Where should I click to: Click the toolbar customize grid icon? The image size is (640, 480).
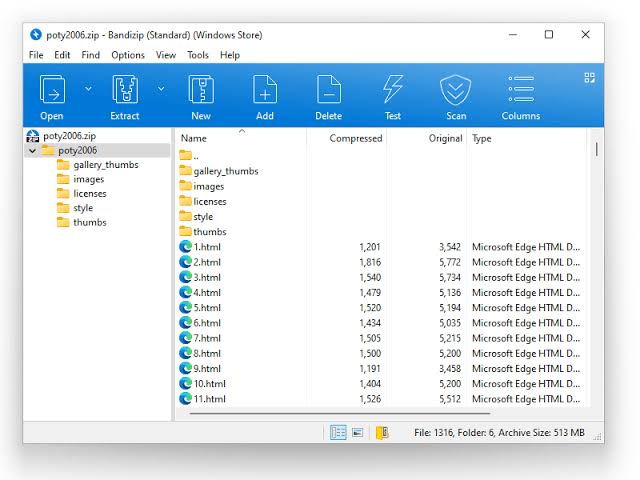point(589,78)
